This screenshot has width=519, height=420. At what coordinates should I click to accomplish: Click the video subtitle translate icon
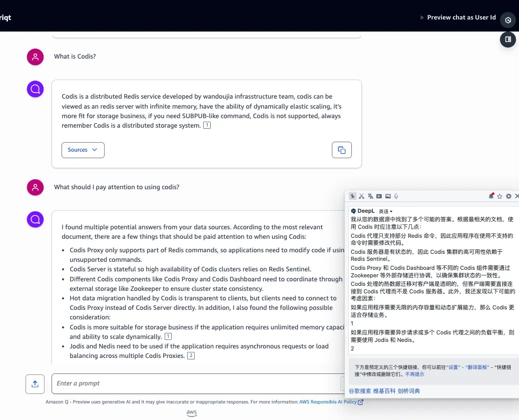coord(379,196)
